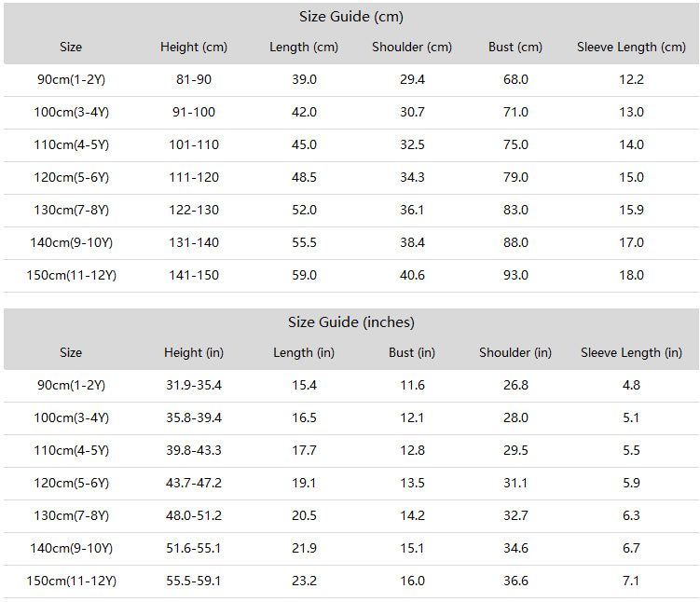The width and height of the screenshot is (700, 602).
Task: Click the 90cm(1-2Y) row in cm table
Action: 350,80
